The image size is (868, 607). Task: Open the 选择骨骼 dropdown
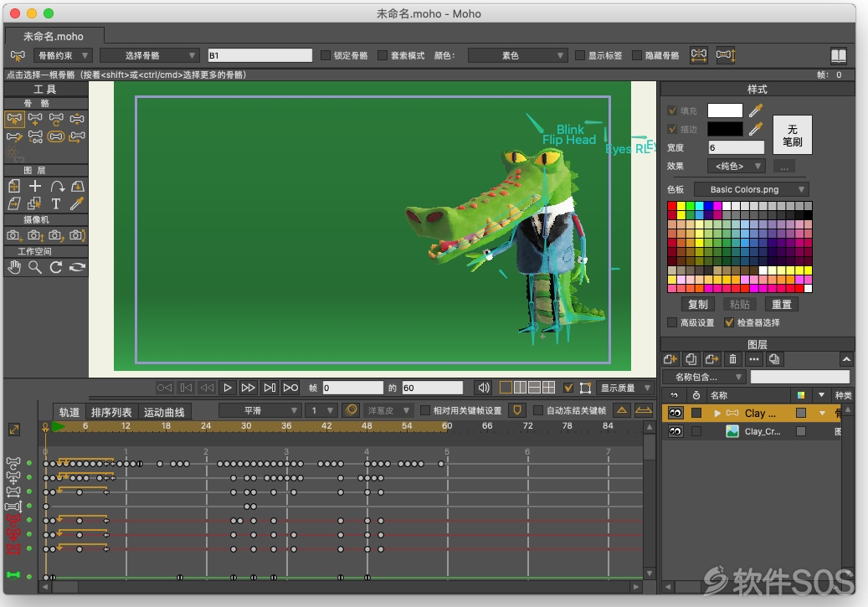point(149,55)
